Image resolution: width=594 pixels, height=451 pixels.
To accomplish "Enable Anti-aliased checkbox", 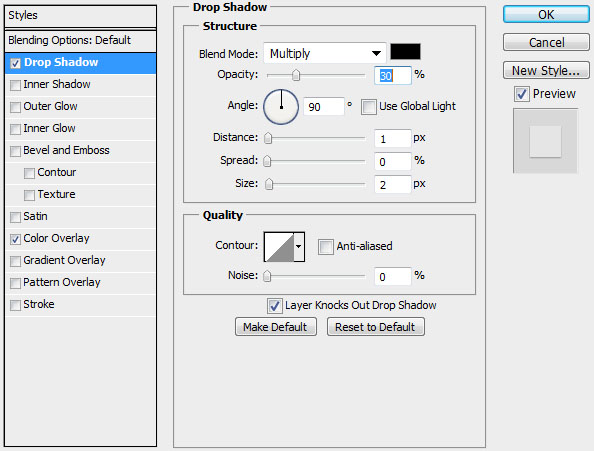I will [x=326, y=247].
